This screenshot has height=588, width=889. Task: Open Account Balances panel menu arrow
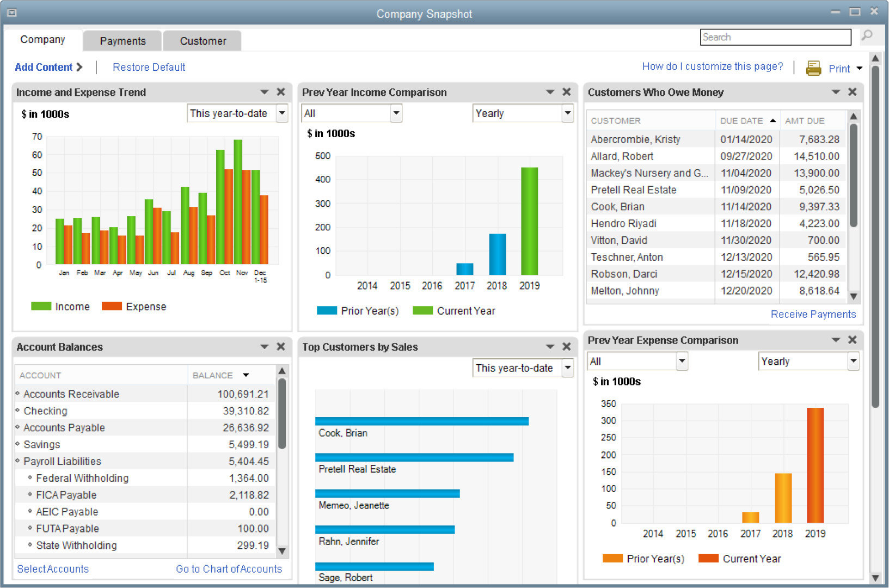(x=265, y=347)
